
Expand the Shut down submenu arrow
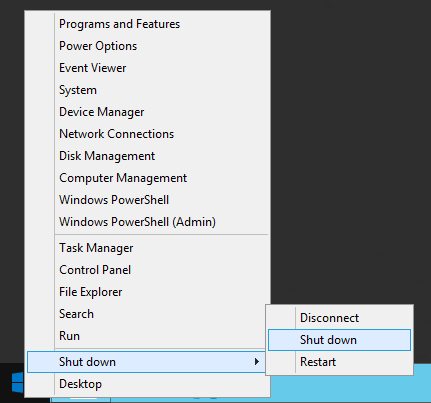pyautogui.click(x=256, y=362)
